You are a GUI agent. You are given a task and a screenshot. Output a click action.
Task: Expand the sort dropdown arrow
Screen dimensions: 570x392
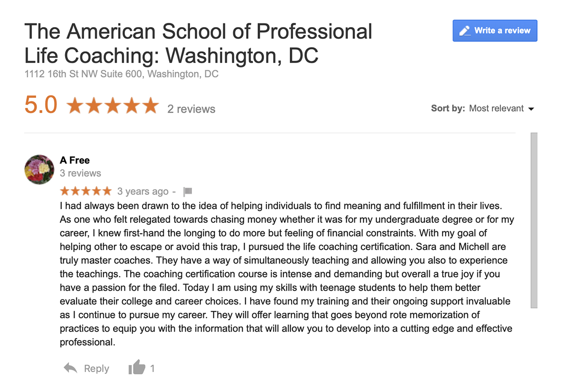(531, 109)
